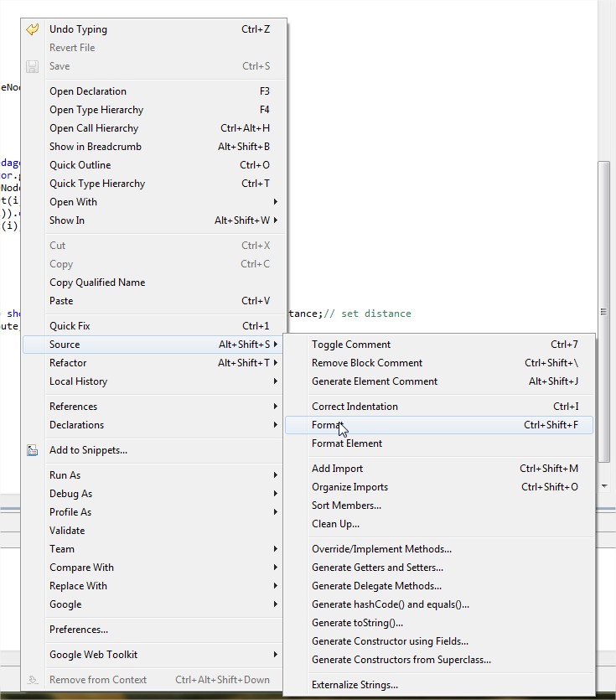The height and width of the screenshot is (700, 616).
Task: Choose Clean Up... entry
Action: 439,524
